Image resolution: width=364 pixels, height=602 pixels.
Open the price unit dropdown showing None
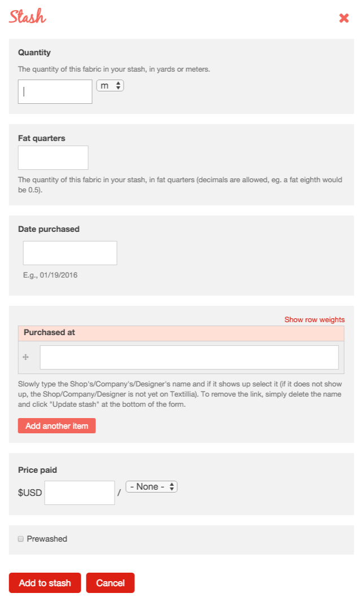click(152, 486)
